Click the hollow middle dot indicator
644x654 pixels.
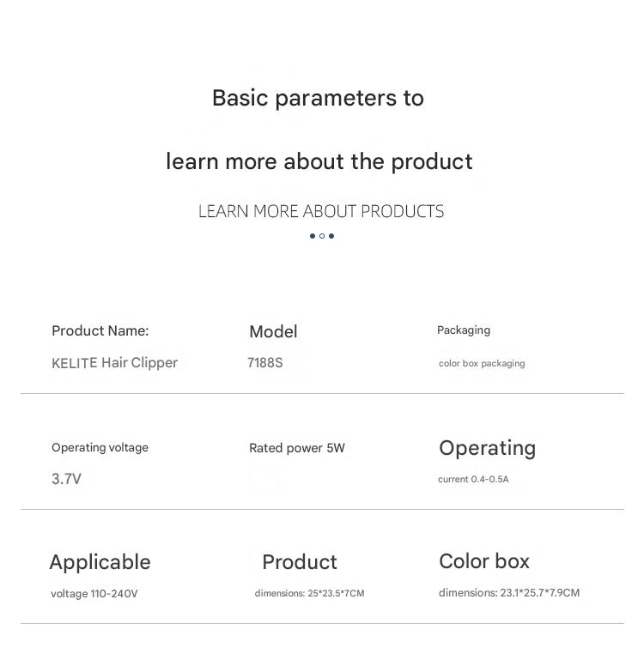coord(322,236)
